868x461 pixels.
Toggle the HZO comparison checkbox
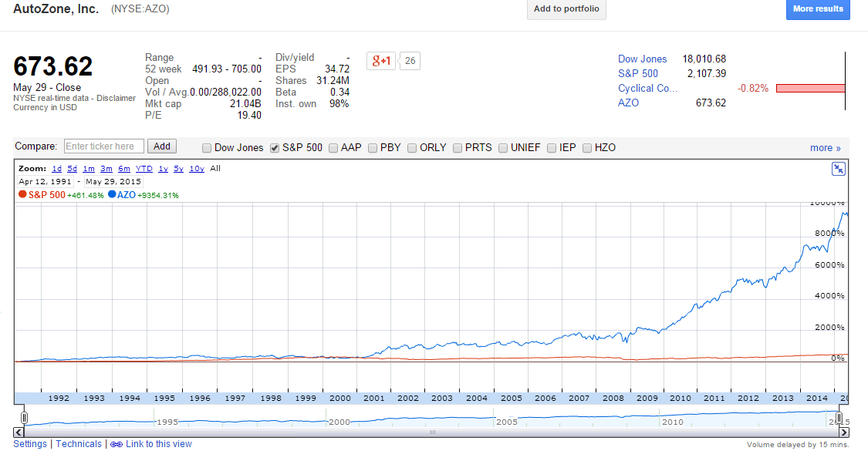click(587, 148)
